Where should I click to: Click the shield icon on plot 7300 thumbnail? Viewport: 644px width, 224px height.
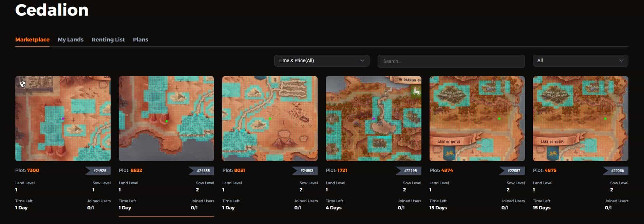(23, 84)
